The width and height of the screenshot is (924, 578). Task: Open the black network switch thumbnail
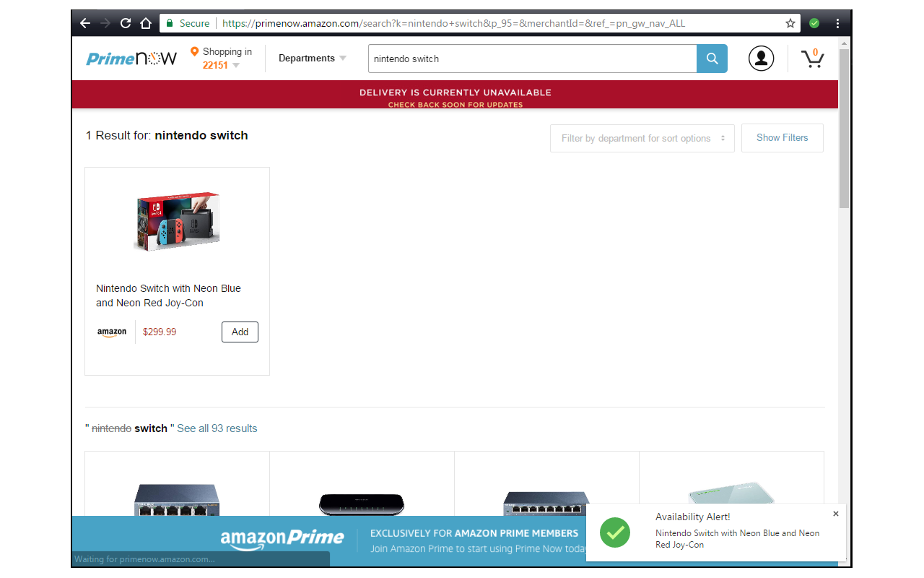click(362, 503)
